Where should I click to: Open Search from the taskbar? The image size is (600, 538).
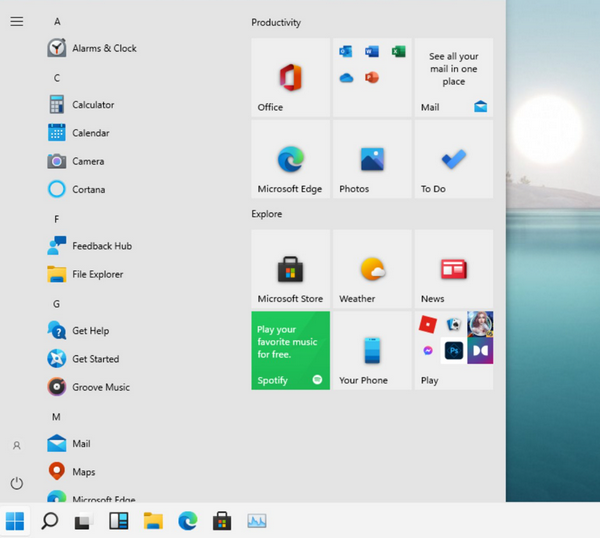pos(50,521)
